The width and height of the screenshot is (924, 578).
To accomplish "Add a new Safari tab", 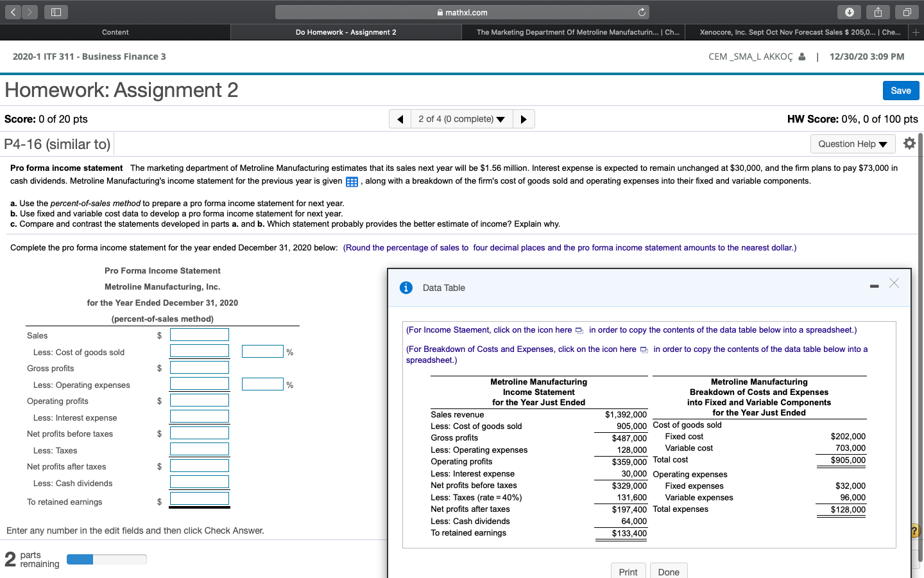I will pyautogui.click(x=916, y=32).
